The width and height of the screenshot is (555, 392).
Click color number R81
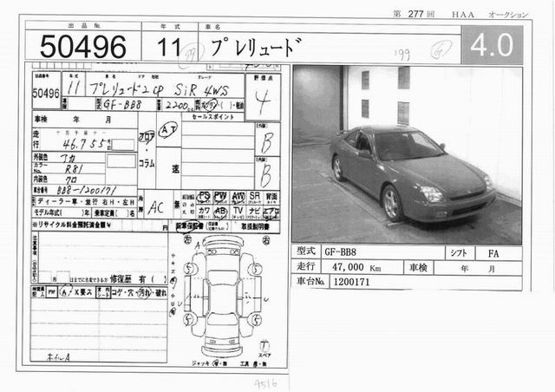74,169
